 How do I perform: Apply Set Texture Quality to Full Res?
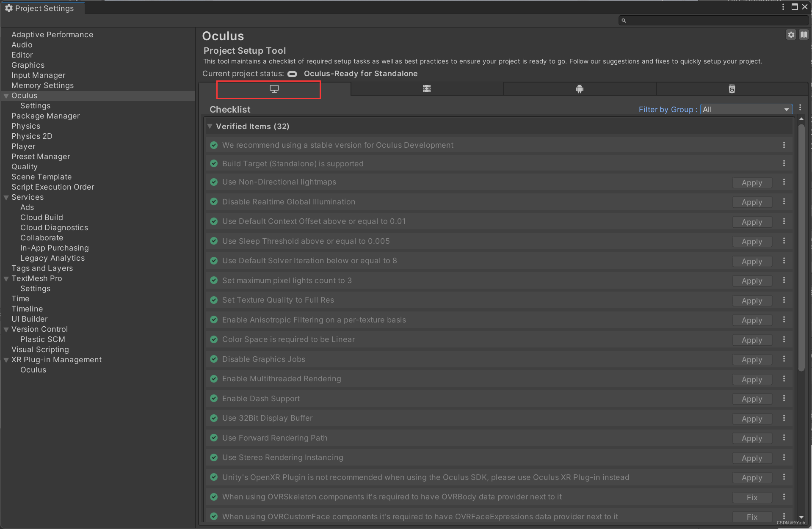coord(752,301)
